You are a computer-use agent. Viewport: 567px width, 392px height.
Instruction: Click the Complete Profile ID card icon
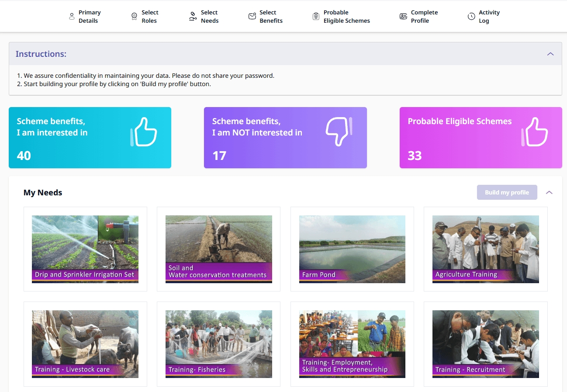tap(403, 17)
